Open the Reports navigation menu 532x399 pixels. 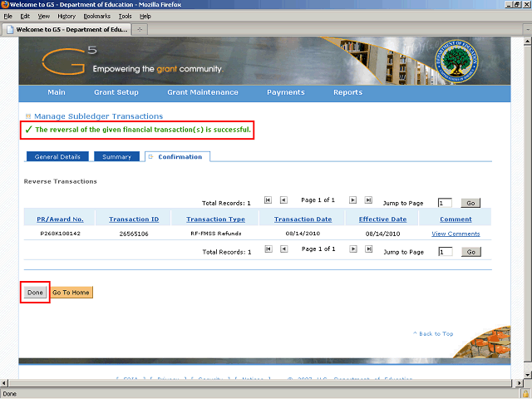(x=347, y=92)
